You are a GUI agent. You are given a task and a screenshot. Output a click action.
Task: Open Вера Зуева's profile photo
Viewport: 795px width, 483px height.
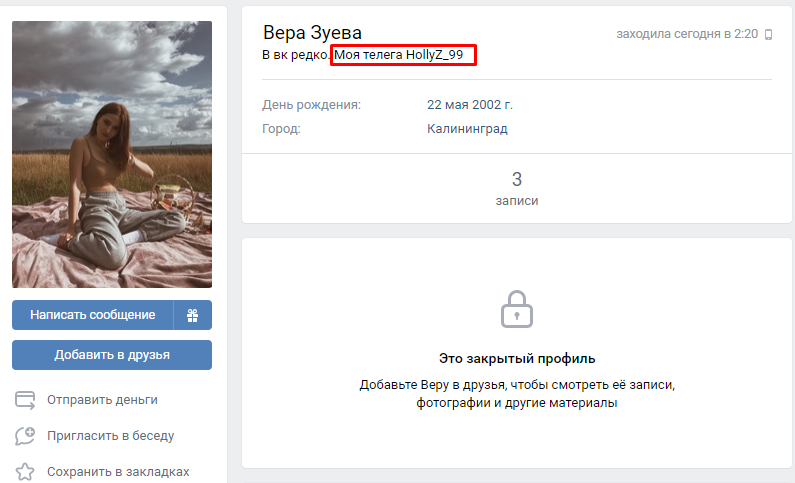(x=112, y=155)
